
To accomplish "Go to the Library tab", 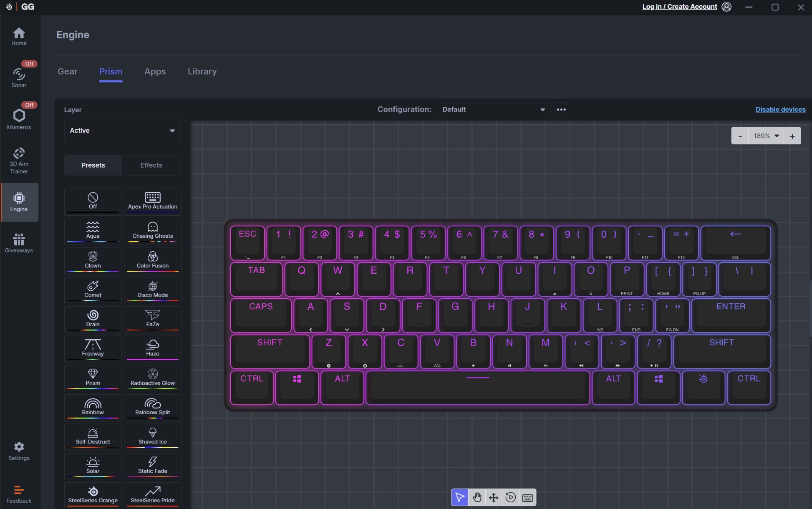I will pyautogui.click(x=202, y=71).
